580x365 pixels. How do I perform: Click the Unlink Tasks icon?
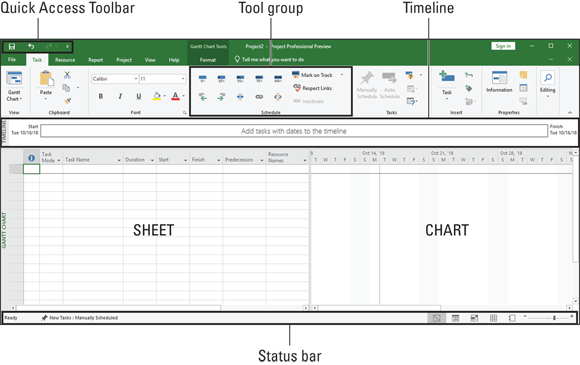pyautogui.click(x=278, y=97)
